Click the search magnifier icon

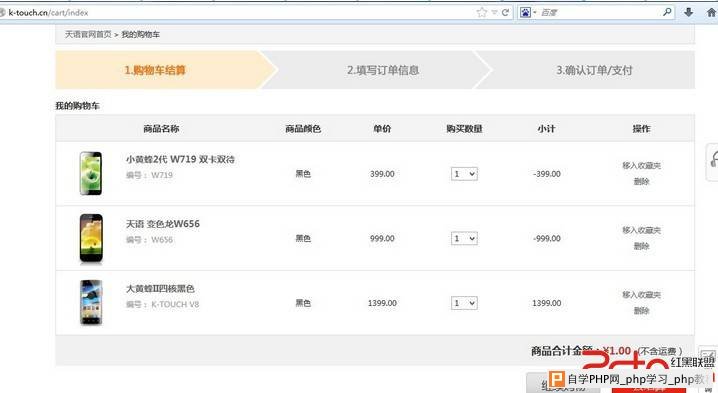(667, 12)
